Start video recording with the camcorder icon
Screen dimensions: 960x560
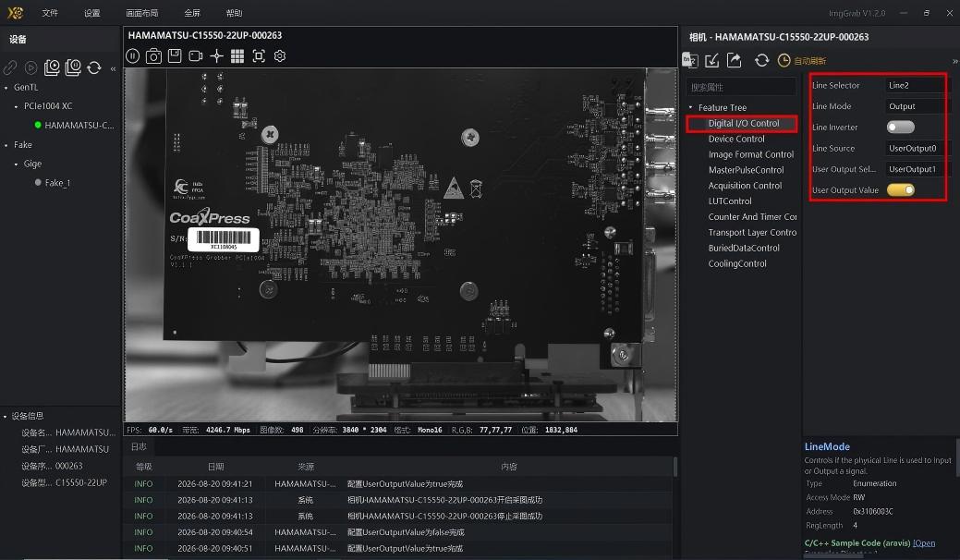pos(195,56)
